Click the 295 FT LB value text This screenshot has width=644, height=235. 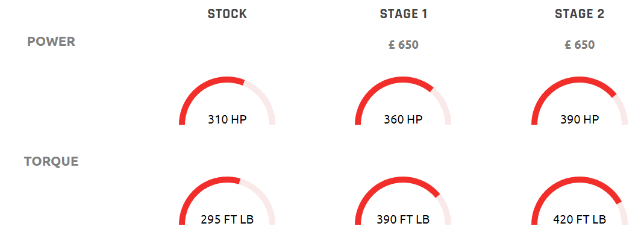[227, 219]
